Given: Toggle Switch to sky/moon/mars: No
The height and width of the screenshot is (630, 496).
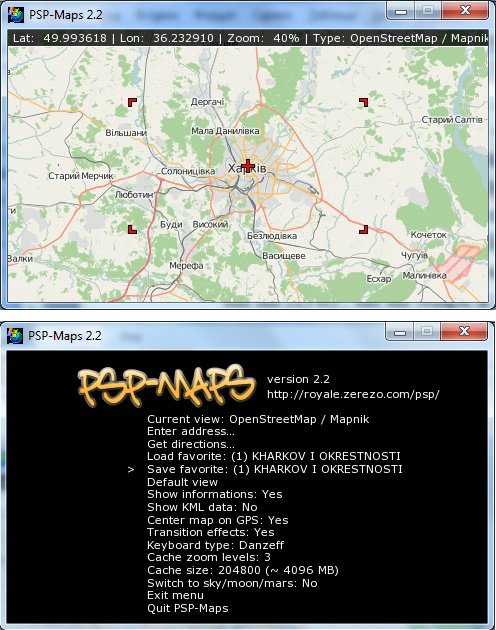Looking at the screenshot, I should (232, 583).
